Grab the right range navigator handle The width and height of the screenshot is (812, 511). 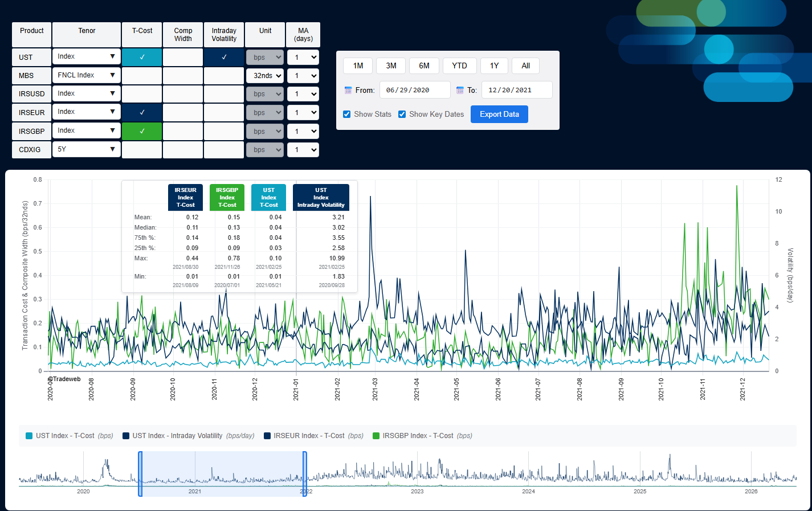pos(305,474)
